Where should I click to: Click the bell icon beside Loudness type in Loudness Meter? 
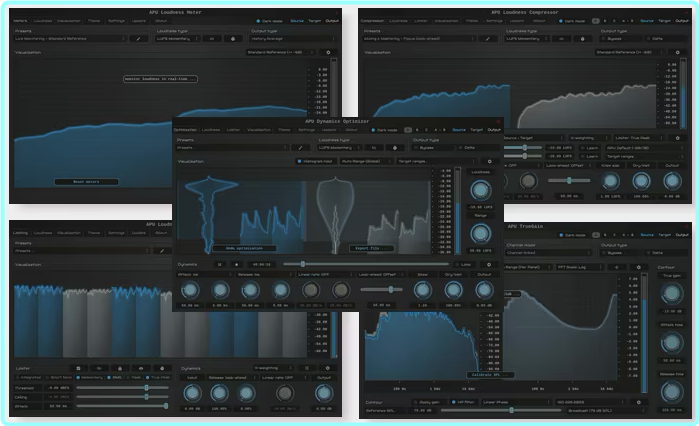coord(233,39)
